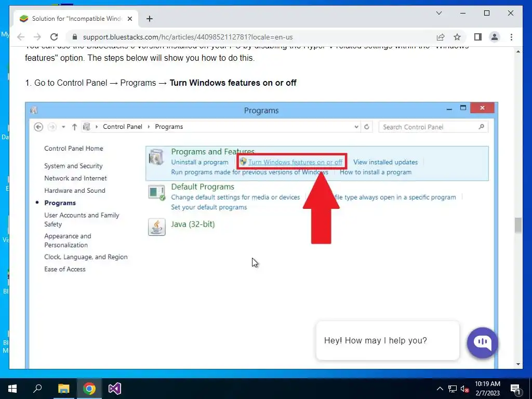Open the Chrome profile avatar menu

[x=495, y=37]
